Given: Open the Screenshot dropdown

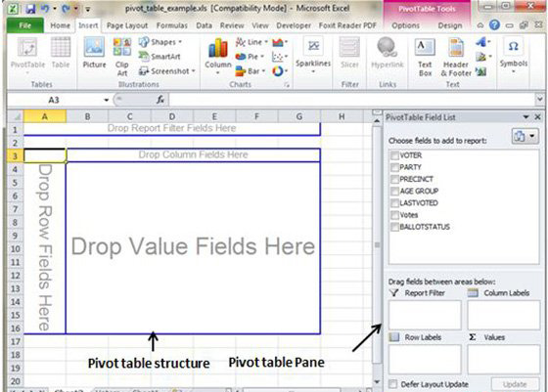Looking at the screenshot, I should [166, 71].
